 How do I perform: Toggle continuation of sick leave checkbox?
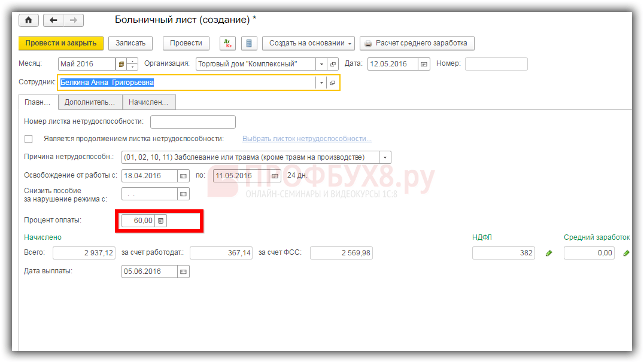pos(28,139)
